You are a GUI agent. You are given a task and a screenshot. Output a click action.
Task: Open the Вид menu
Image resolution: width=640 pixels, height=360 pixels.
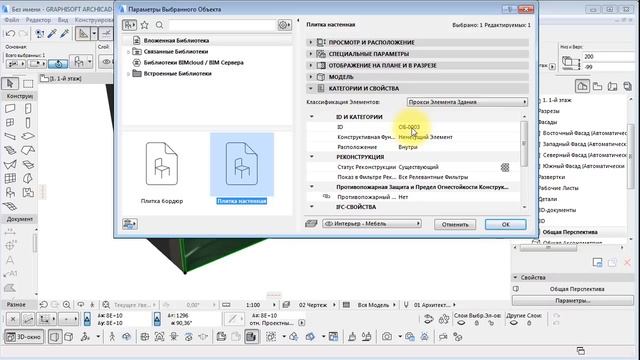[63, 20]
